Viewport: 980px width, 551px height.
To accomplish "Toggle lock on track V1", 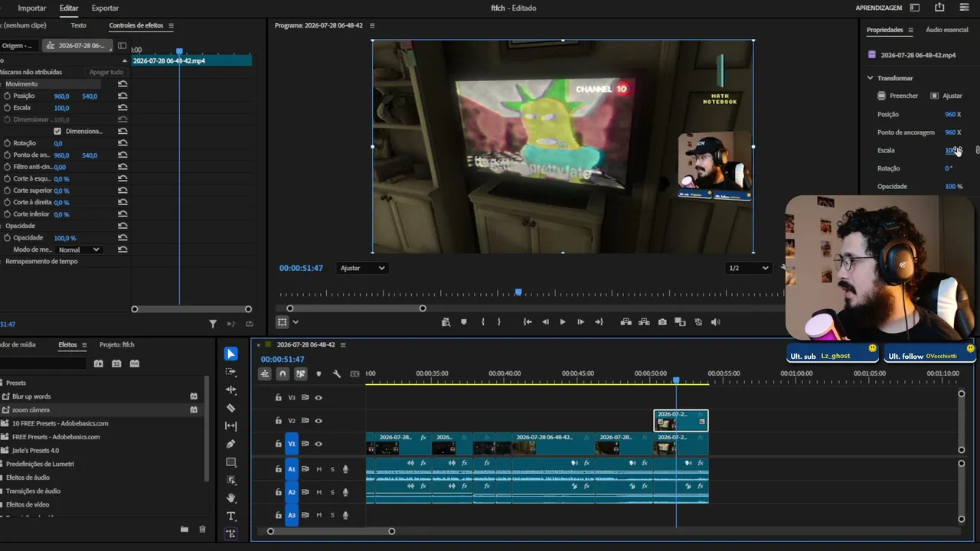I will (279, 444).
